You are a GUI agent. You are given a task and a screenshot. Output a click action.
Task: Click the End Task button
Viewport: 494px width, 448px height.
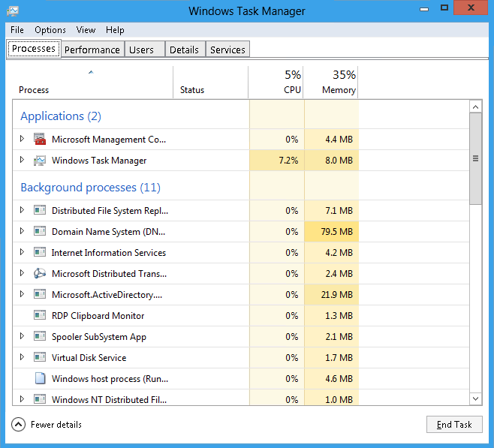[454, 425]
